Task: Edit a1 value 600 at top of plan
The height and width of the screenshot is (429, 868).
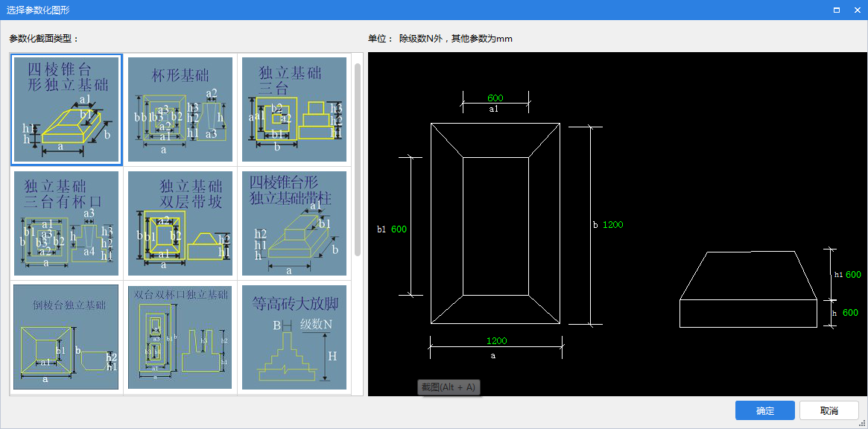Action: click(x=495, y=98)
